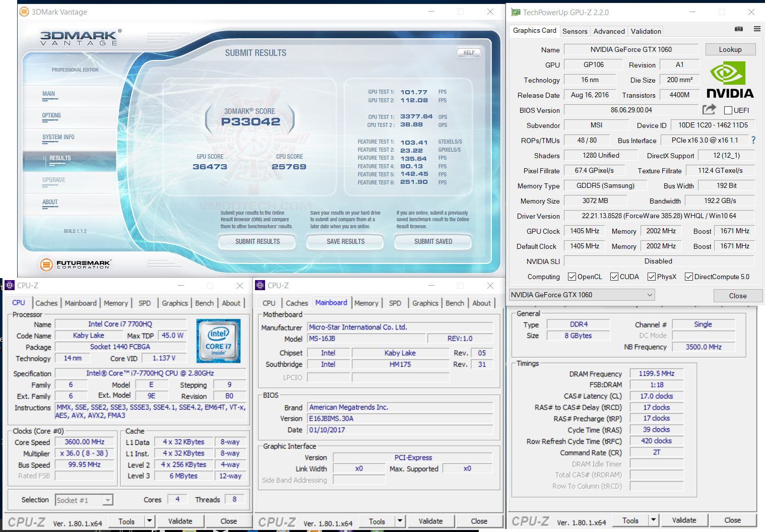Toggle the OpenCL checkbox
The image size is (765, 532).
571,277
